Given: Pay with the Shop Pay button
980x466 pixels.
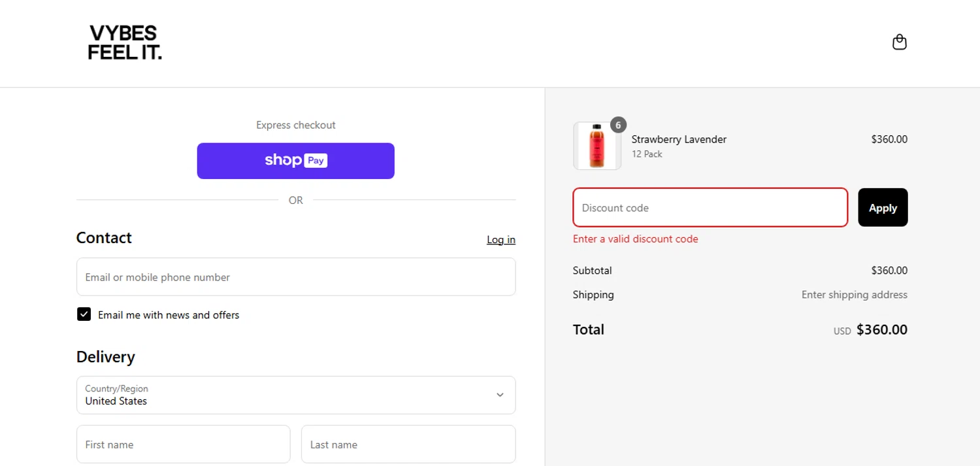Looking at the screenshot, I should pyautogui.click(x=295, y=161).
